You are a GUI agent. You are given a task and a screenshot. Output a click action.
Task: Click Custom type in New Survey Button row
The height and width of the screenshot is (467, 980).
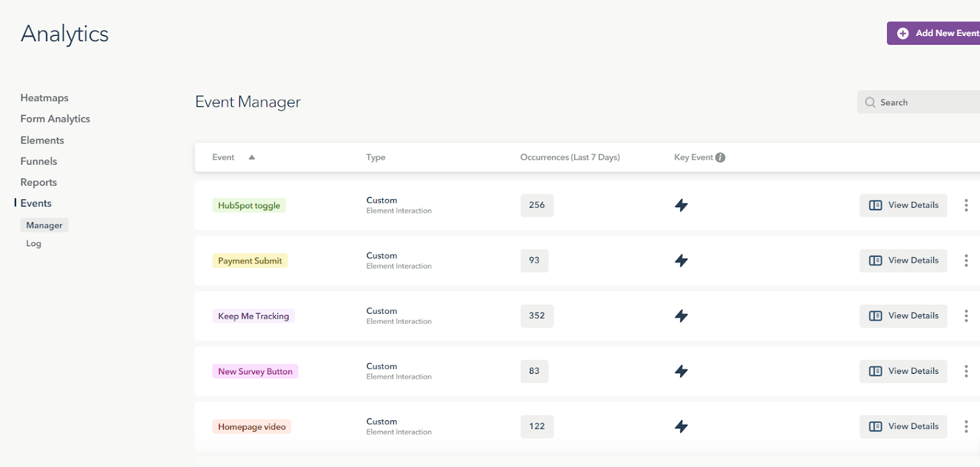(382, 366)
